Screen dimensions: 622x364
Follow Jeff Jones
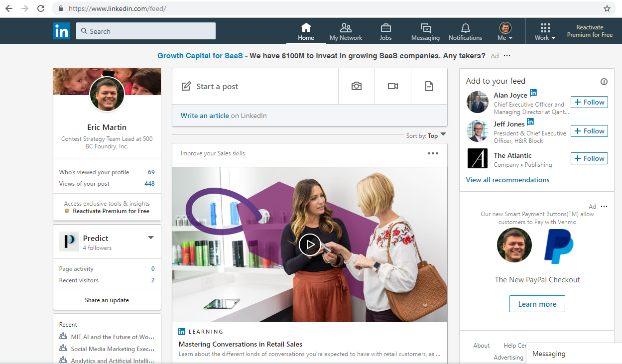tap(589, 131)
